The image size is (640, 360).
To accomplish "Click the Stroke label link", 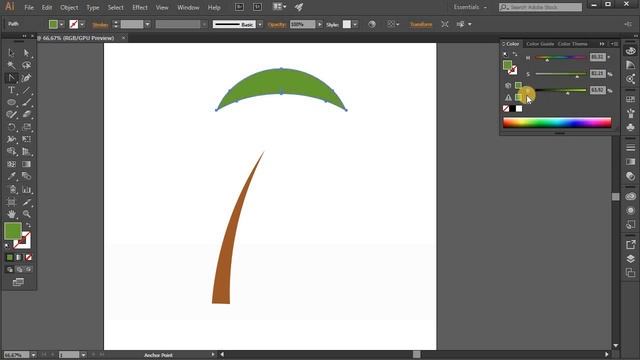I will tap(100, 24).
